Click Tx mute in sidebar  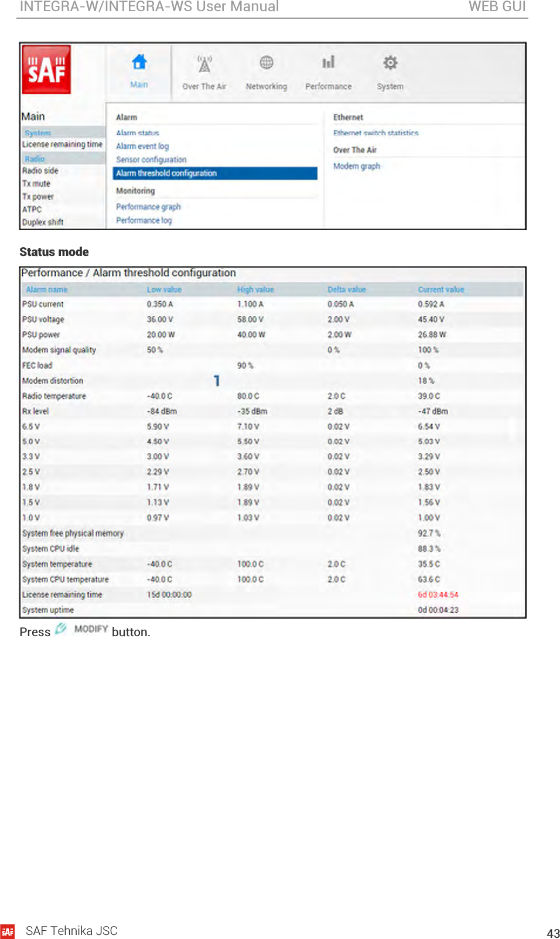pos(36,184)
